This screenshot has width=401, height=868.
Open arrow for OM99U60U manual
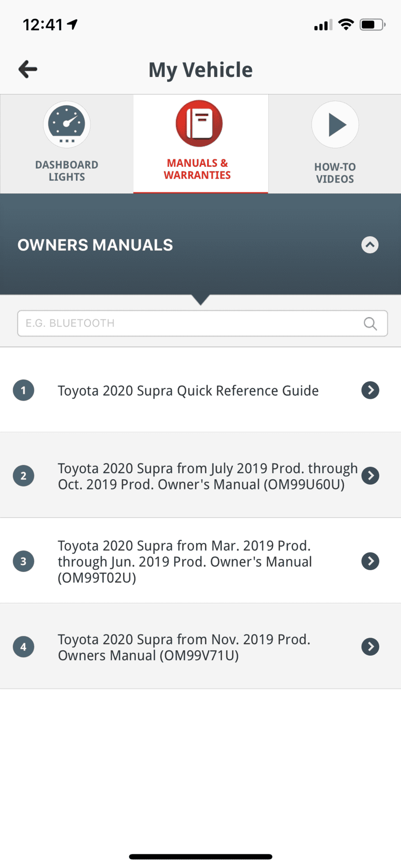coord(370,476)
